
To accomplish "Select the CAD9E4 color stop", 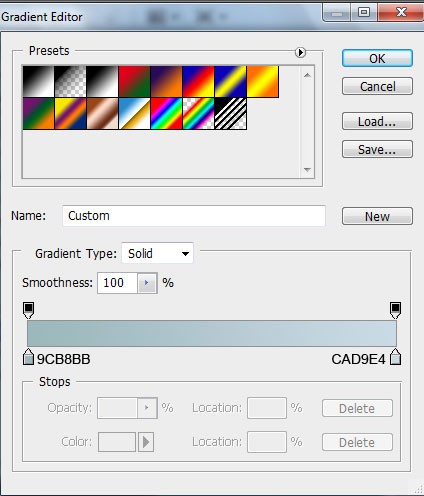I will [x=395, y=357].
